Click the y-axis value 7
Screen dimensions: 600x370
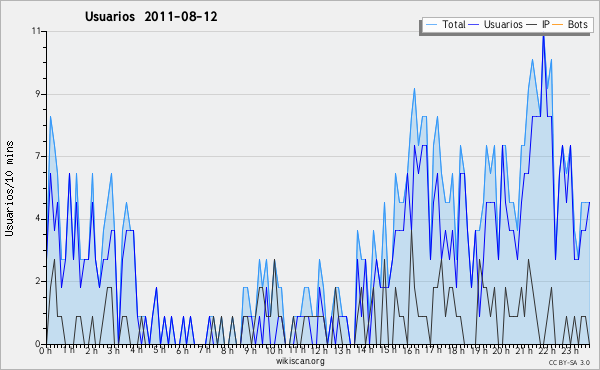click(38, 156)
